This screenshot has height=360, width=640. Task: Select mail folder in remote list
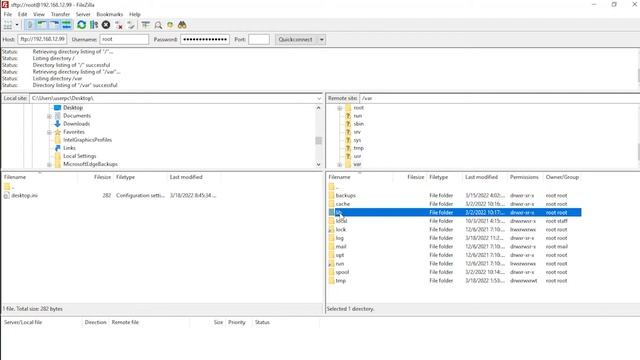click(x=341, y=247)
